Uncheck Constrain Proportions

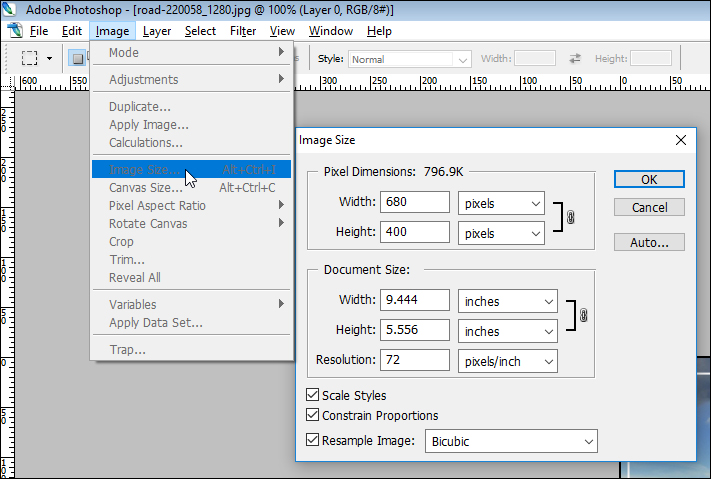coord(312,415)
